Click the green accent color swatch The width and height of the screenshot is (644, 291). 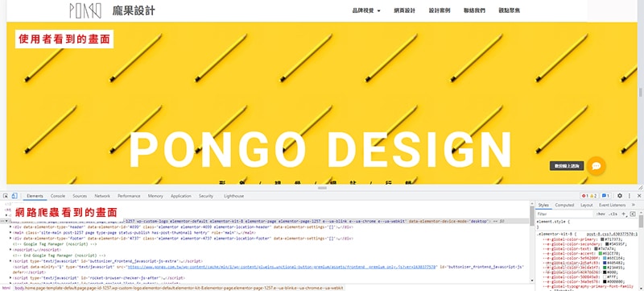point(600,253)
